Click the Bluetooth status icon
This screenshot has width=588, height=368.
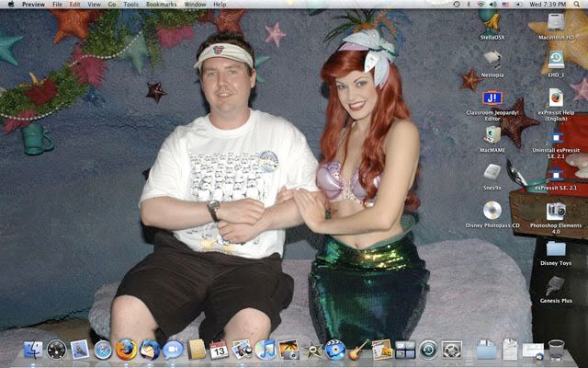pos(469,5)
